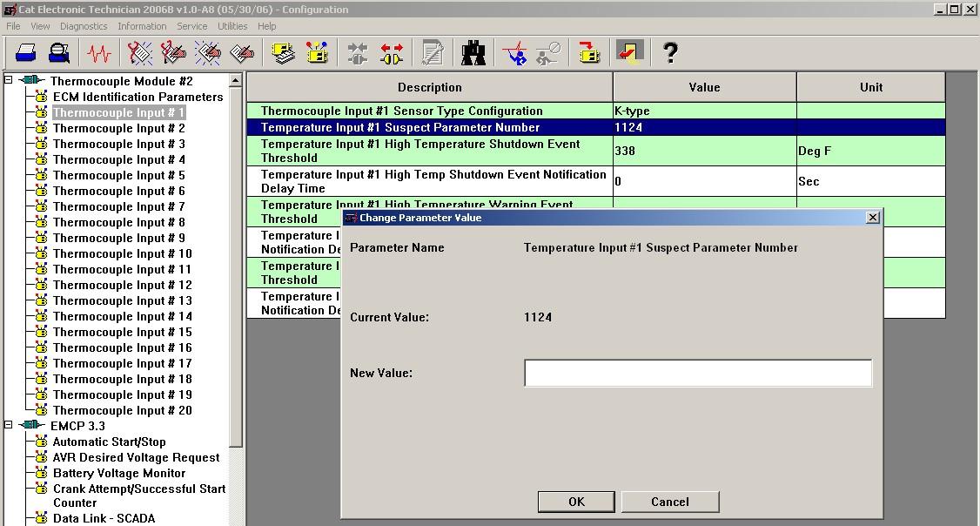Open the Diagnostics menu
Screen dimensions: 980x526
(x=84, y=26)
